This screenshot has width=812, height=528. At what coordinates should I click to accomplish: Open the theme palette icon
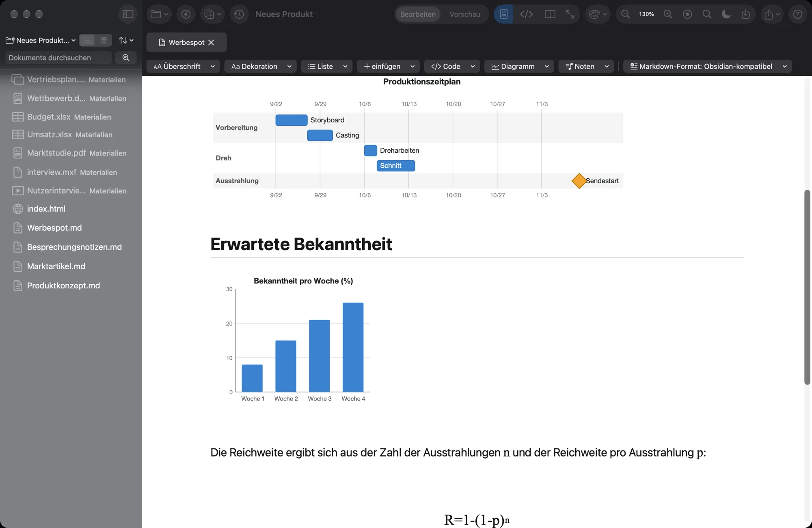(x=598, y=14)
